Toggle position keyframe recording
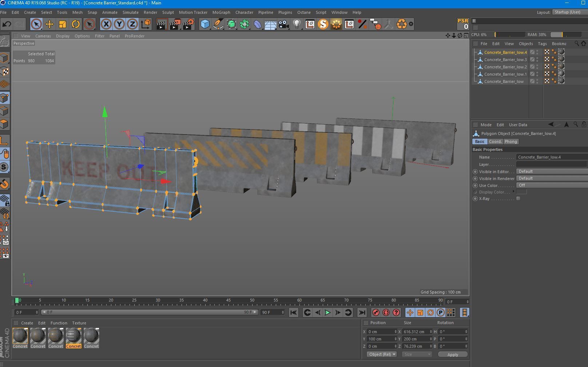 click(x=410, y=312)
